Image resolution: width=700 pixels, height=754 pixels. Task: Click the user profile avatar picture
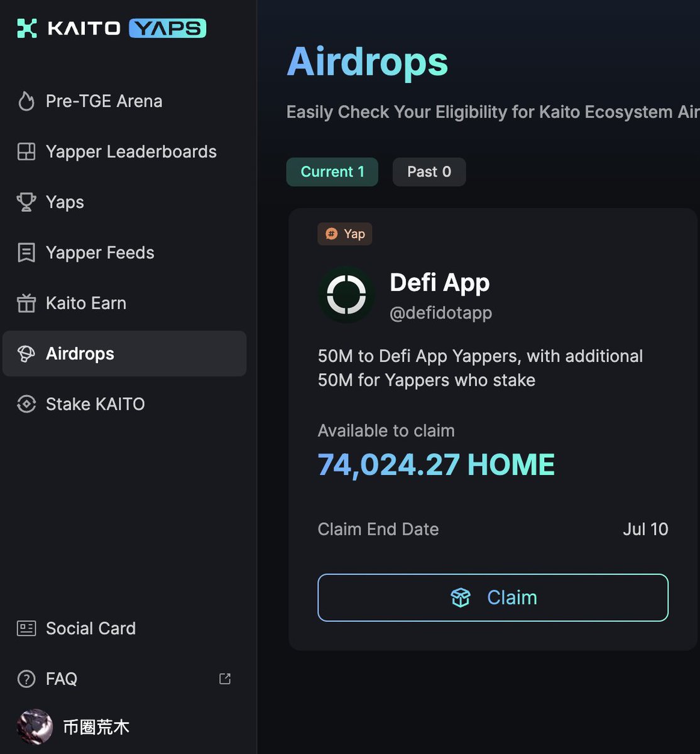point(35,727)
